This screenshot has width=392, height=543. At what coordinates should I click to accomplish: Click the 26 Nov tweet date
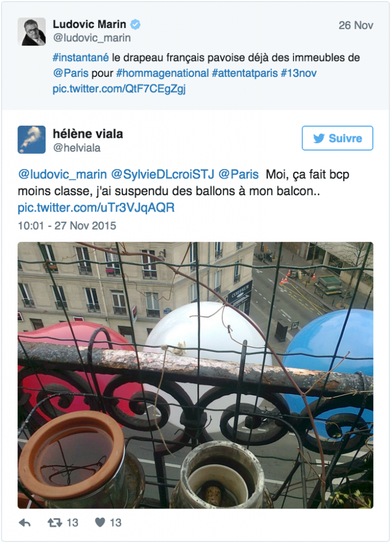click(x=355, y=25)
